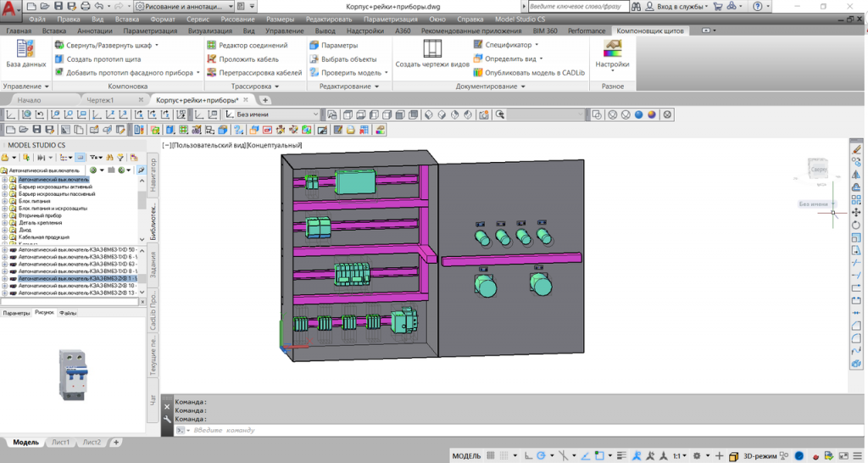Click the filter funnel icon in library panel
The height and width of the screenshot is (463, 868).
point(120,157)
